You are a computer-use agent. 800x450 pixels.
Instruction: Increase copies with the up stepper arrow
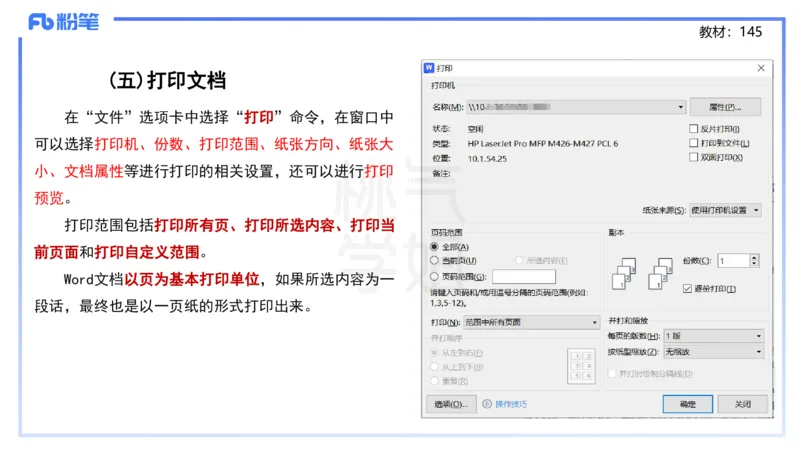[x=754, y=258]
